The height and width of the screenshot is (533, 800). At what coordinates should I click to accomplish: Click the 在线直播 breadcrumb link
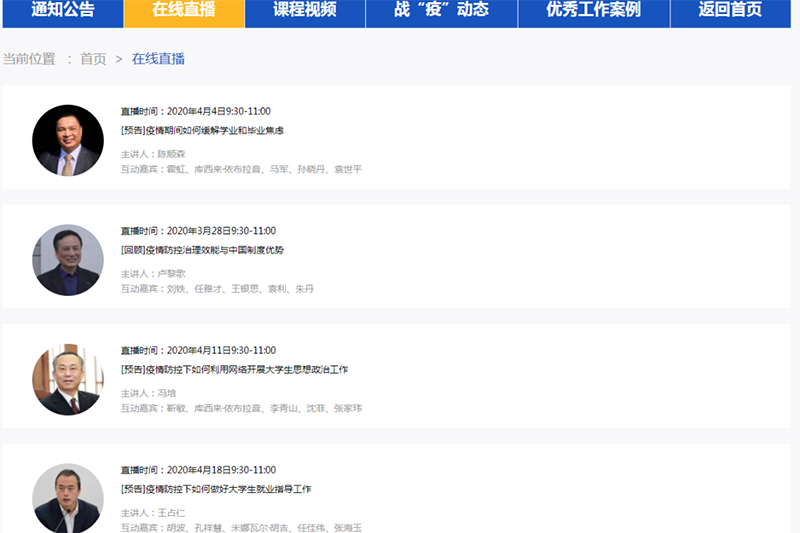tap(158, 59)
